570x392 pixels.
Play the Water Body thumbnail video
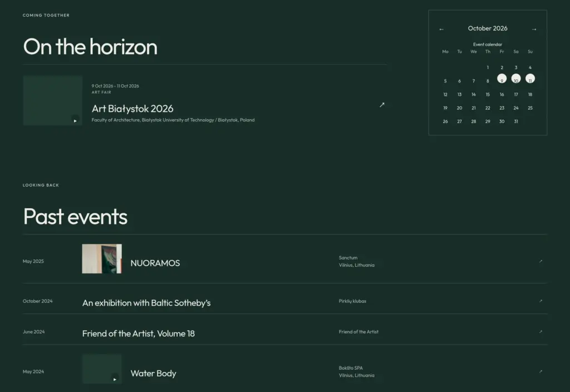[x=115, y=379]
